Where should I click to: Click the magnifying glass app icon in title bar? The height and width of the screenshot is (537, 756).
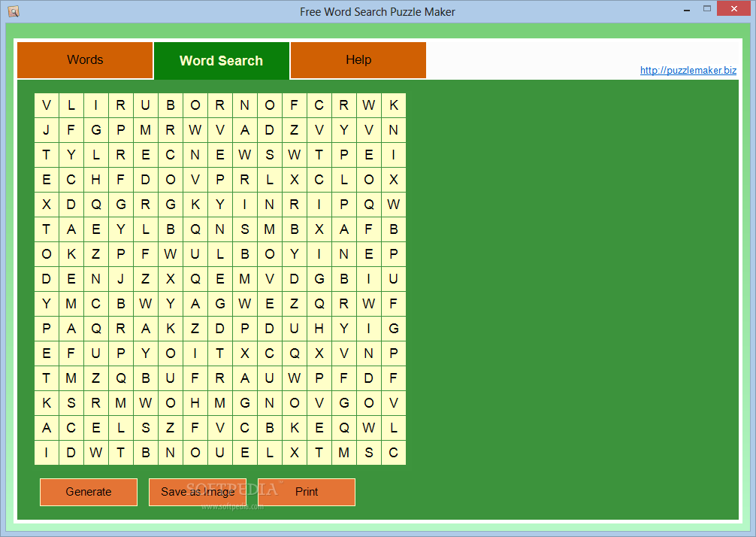click(13, 11)
